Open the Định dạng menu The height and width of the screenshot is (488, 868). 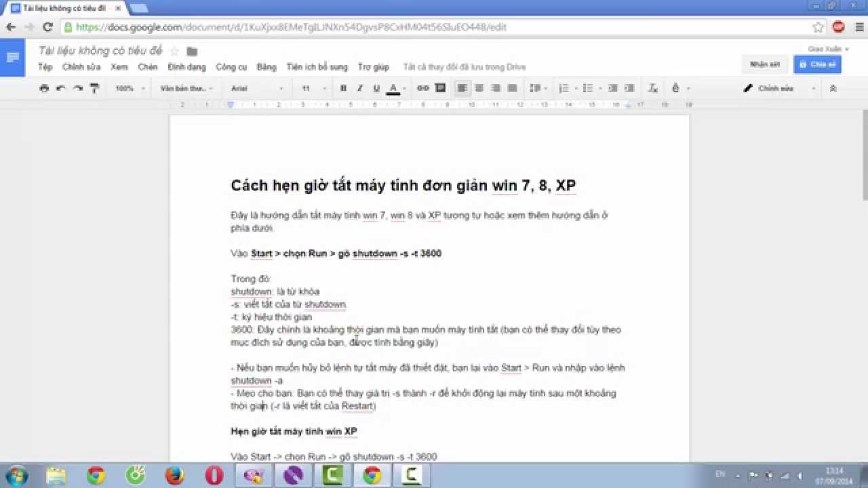pyautogui.click(x=187, y=67)
